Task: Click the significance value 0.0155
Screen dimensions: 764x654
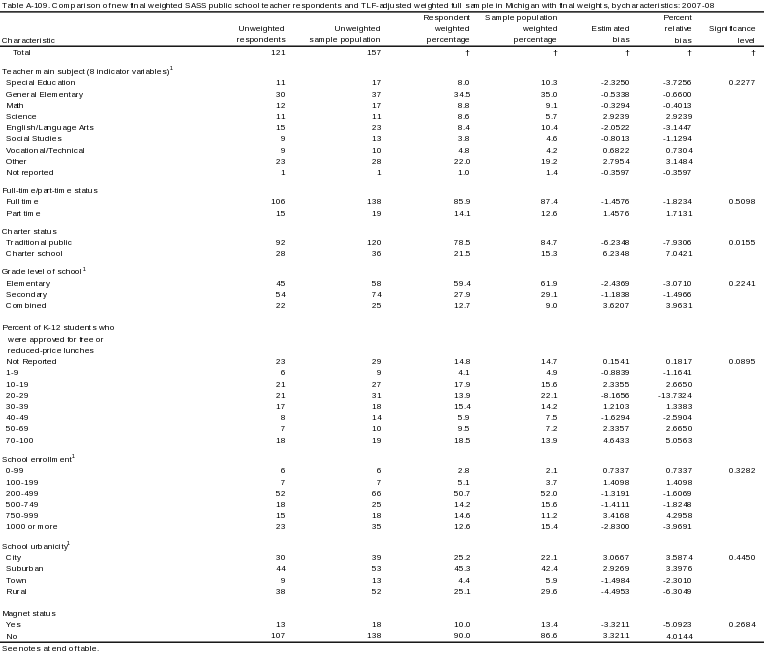Action: pos(742,243)
